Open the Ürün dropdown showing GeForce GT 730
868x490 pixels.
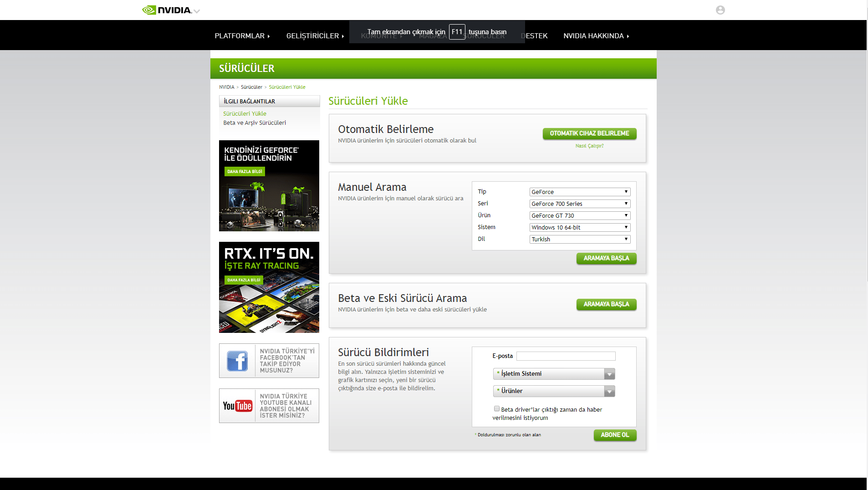pyautogui.click(x=580, y=215)
